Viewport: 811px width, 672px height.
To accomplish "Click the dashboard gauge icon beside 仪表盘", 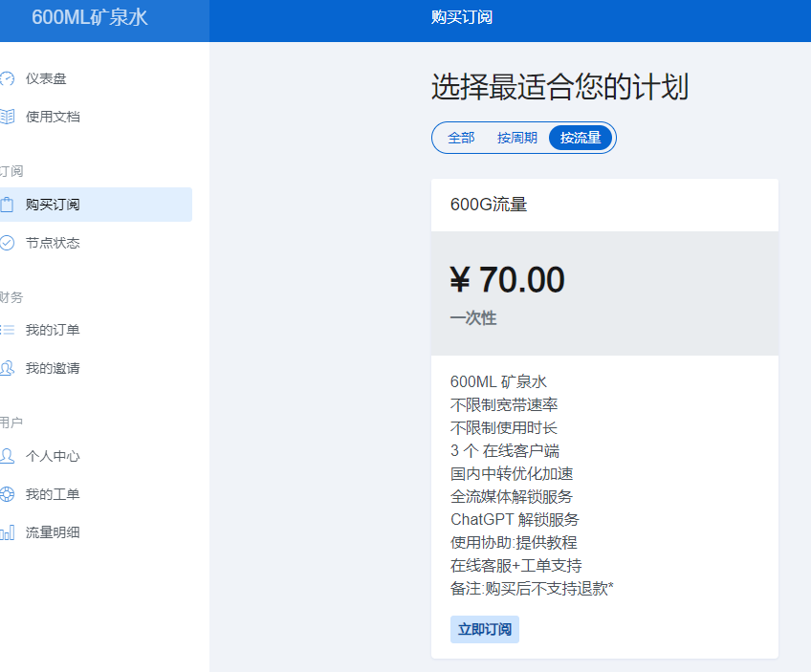I will point(7,78).
